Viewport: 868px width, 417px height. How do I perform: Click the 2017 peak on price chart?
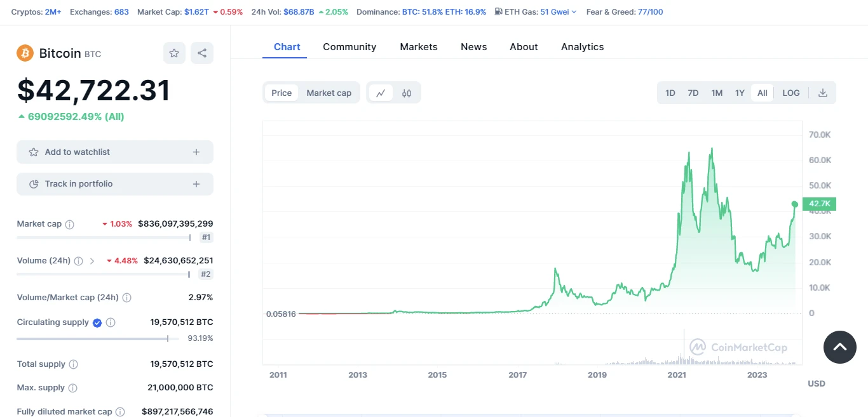click(555, 269)
